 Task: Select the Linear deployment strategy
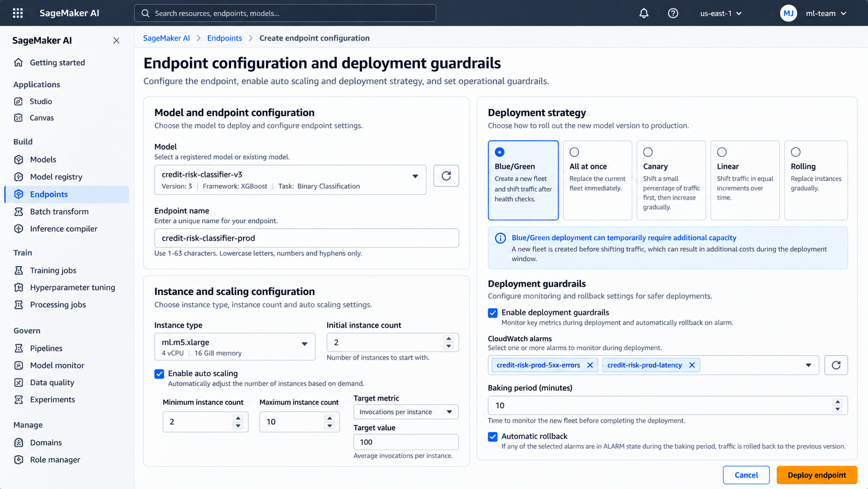[745, 180]
